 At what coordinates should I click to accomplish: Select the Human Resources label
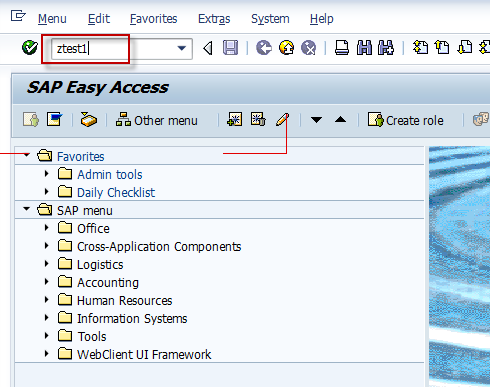coord(125,300)
